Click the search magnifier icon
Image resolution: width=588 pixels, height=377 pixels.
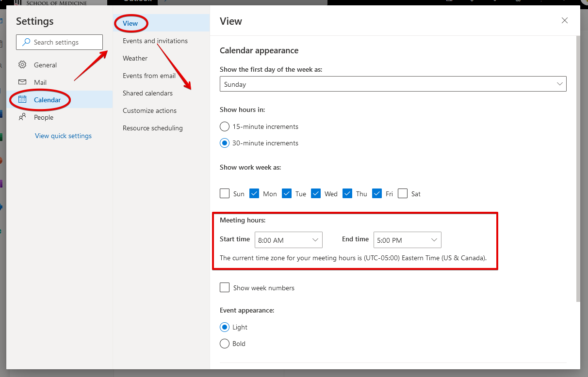(x=26, y=42)
